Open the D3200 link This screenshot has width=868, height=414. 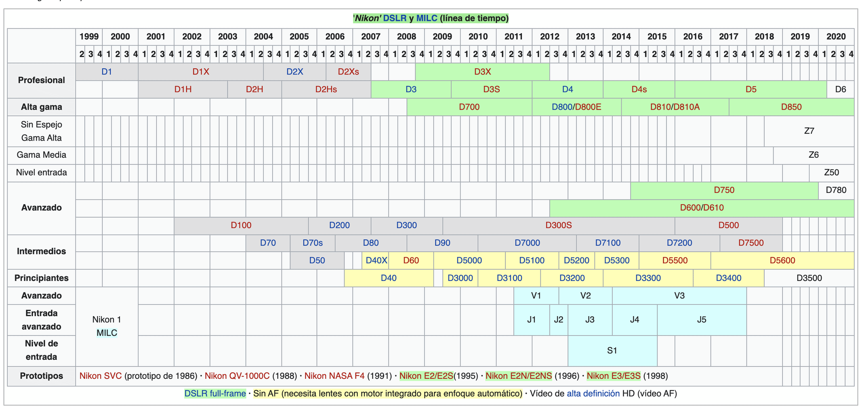point(572,278)
